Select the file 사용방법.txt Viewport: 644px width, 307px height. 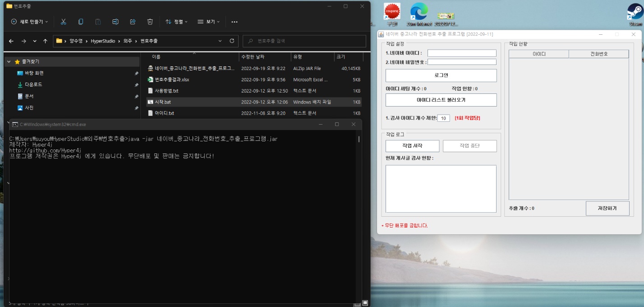tap(254, 91)
